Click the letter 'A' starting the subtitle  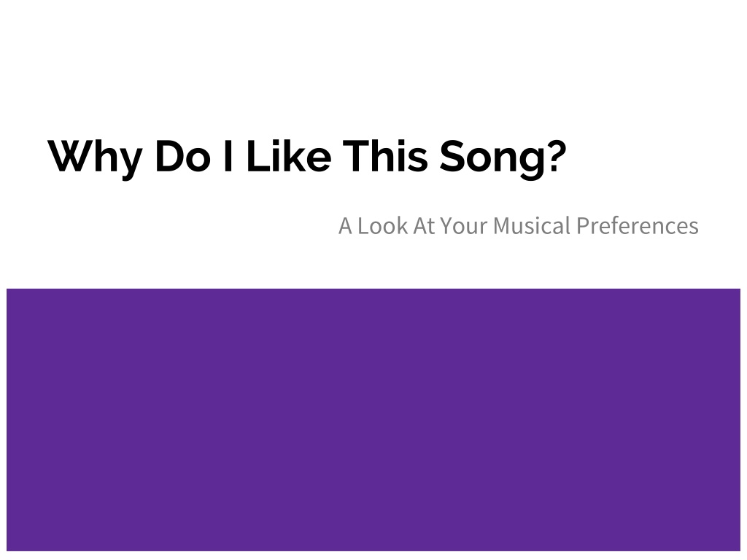[345, 226]
